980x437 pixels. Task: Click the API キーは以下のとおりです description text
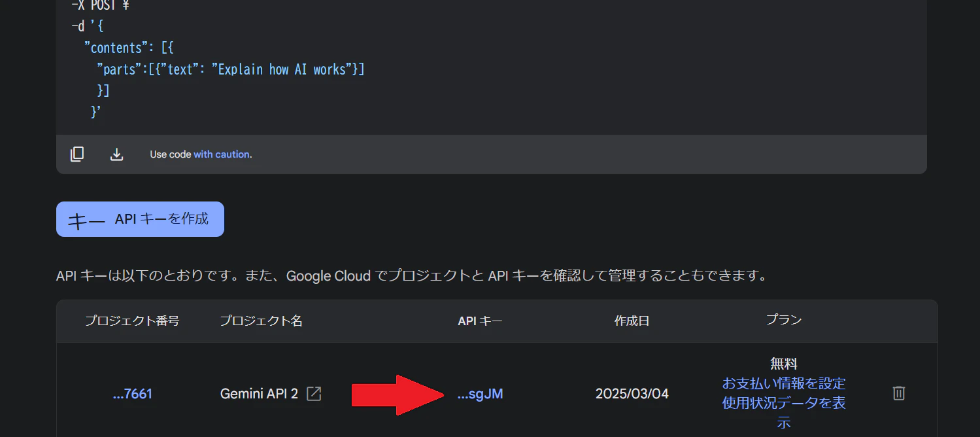[x=412, y=275]
